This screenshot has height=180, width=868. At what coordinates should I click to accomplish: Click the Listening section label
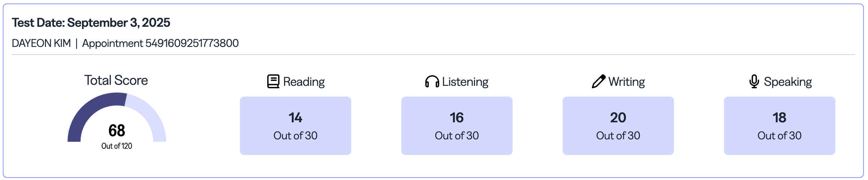(465, 82)
